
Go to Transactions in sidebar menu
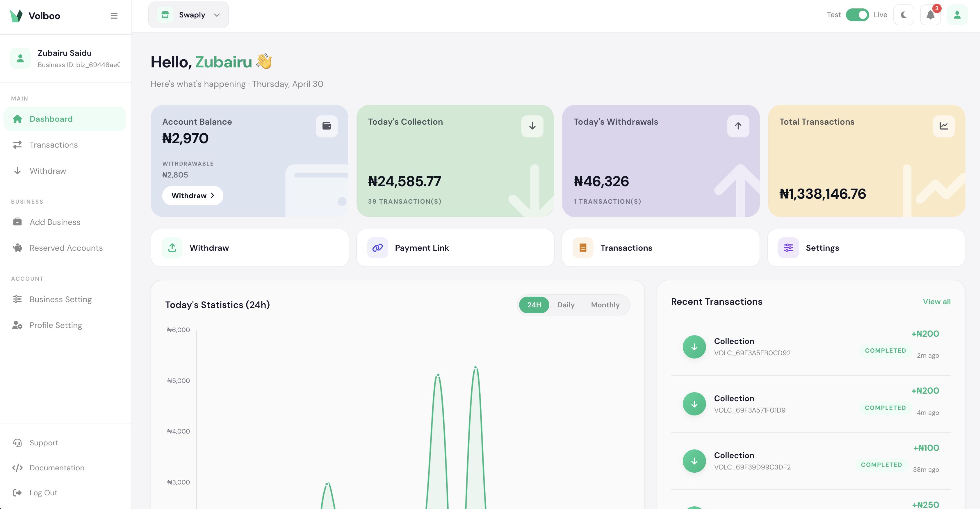65,145
